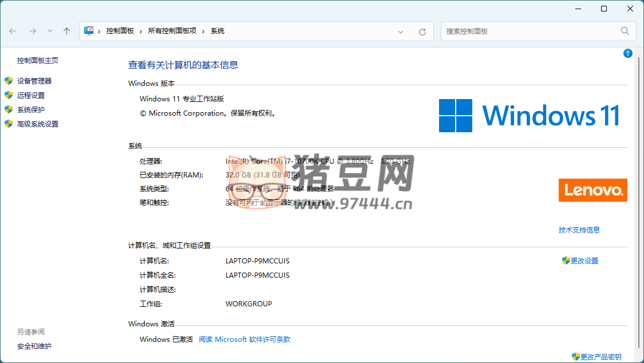Go up one level with up arrow
The image size is (644, 363).
pyautogui.click(x=66, y=31)
